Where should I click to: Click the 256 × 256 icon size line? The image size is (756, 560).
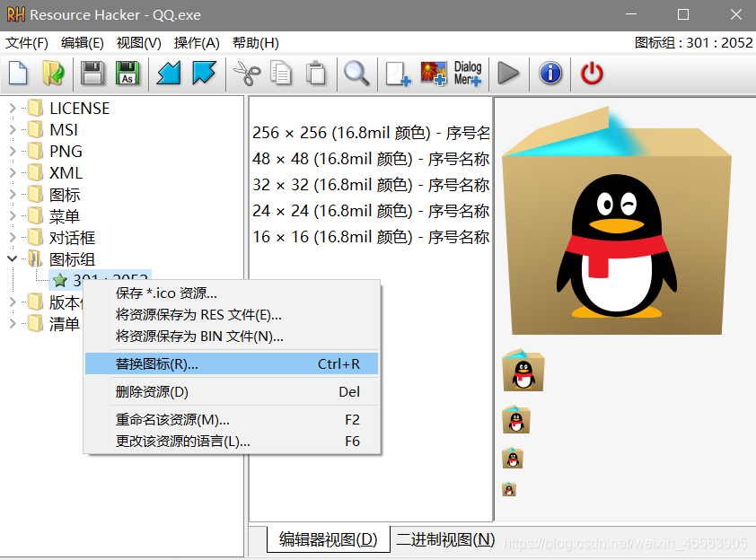(371, 133)
